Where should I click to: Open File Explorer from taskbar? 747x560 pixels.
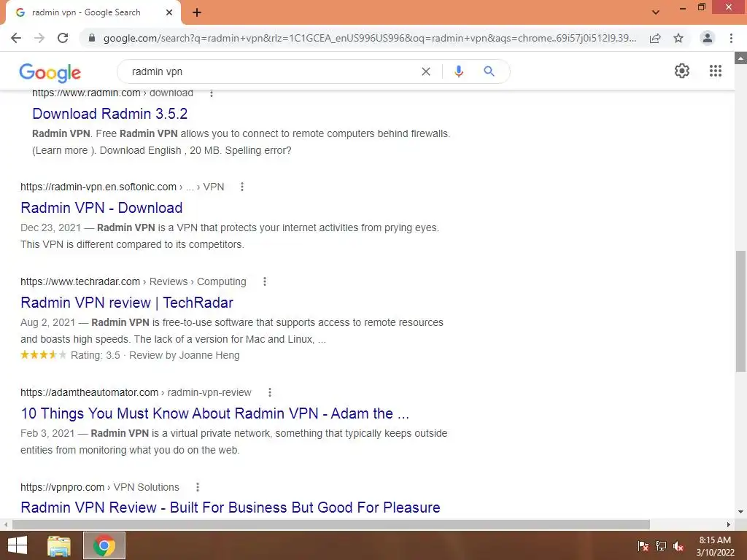[x=59, y=545]
